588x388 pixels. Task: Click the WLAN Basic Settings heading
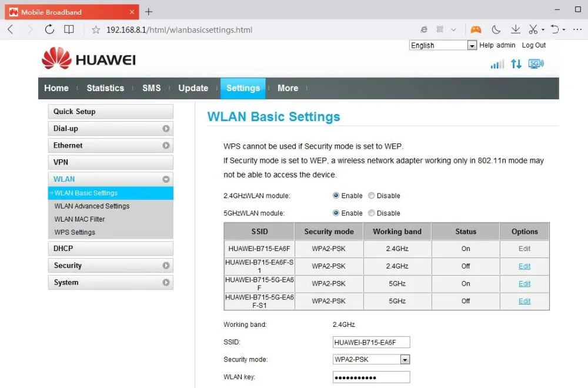(274, 117)
